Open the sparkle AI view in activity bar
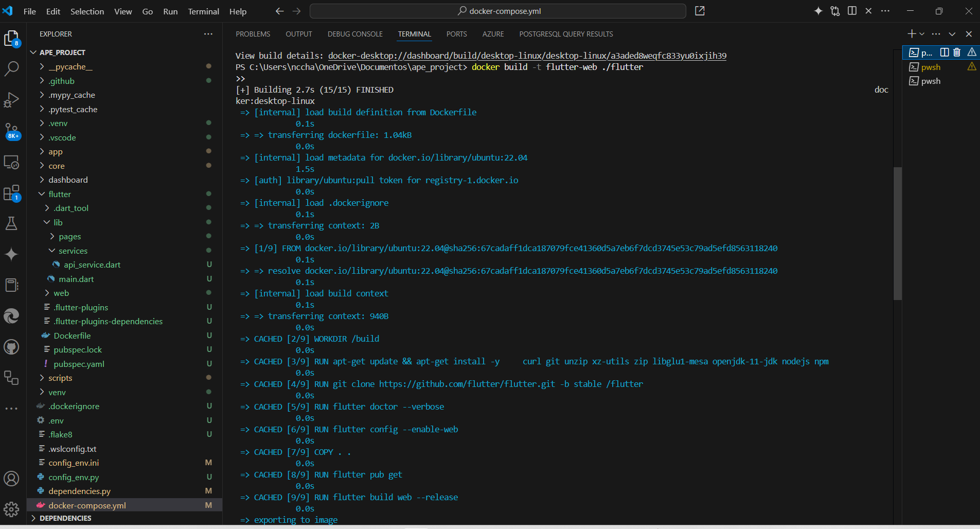Screen dimensions: 980x529 click(x=11, y=254)
